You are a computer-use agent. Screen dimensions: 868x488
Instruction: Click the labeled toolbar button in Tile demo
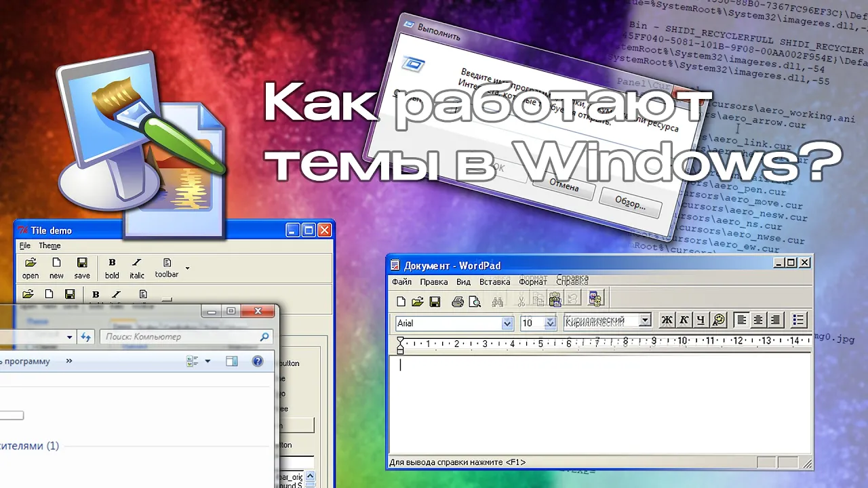167,268
